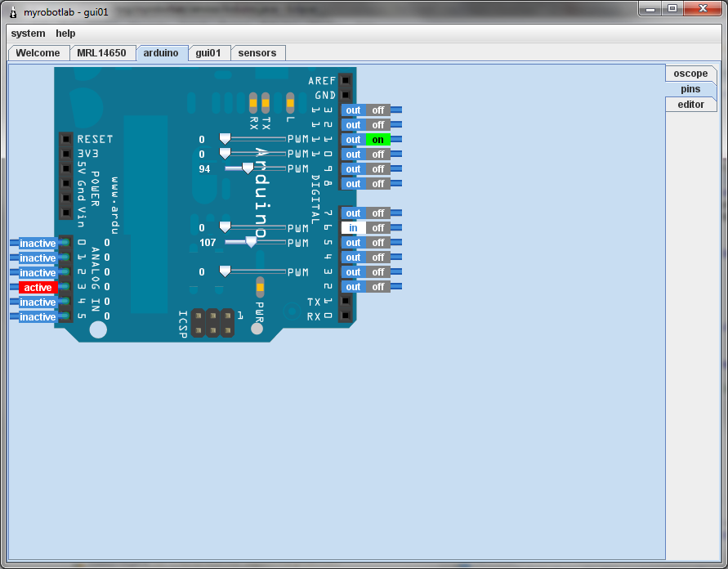Click the pin 9 PWM slider handle at 94
This screenshot has height=569, width=728.
(x=248, y=168)
